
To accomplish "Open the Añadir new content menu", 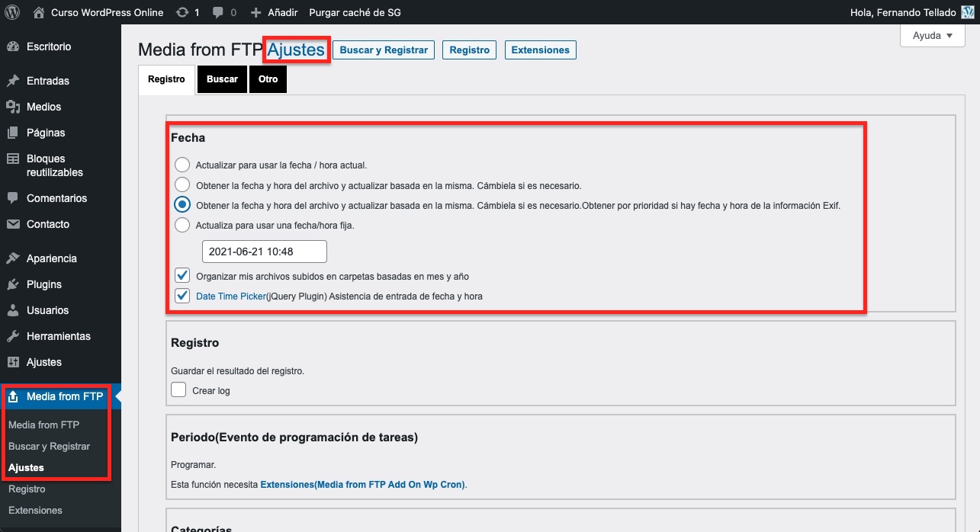I will [273, 12].
